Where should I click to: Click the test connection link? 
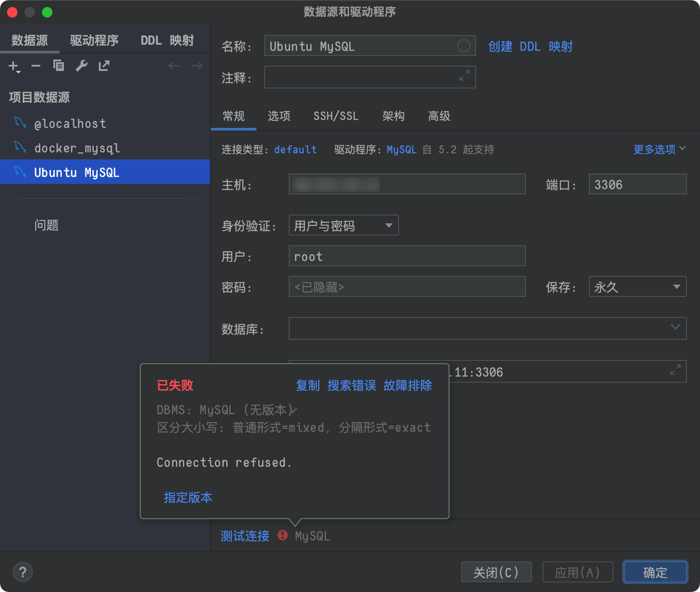pos(245,536)
